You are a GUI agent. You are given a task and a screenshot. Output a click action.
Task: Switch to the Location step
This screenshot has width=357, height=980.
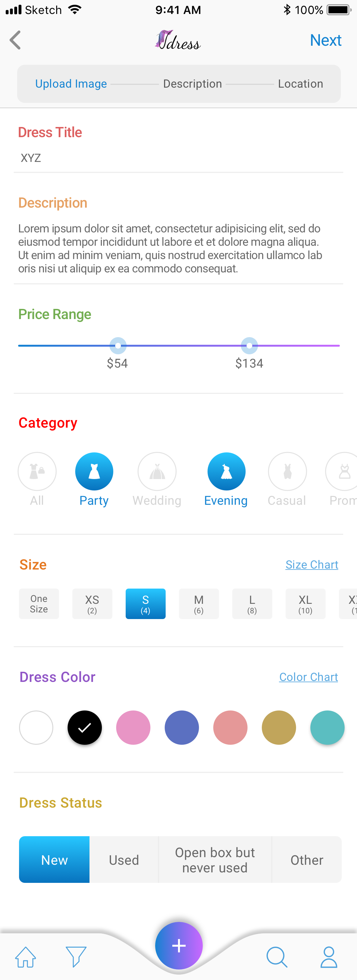click(x=300, y=84)
